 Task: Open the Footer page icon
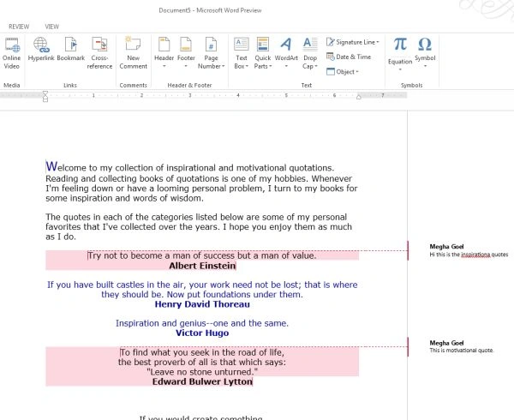point(186,45)
